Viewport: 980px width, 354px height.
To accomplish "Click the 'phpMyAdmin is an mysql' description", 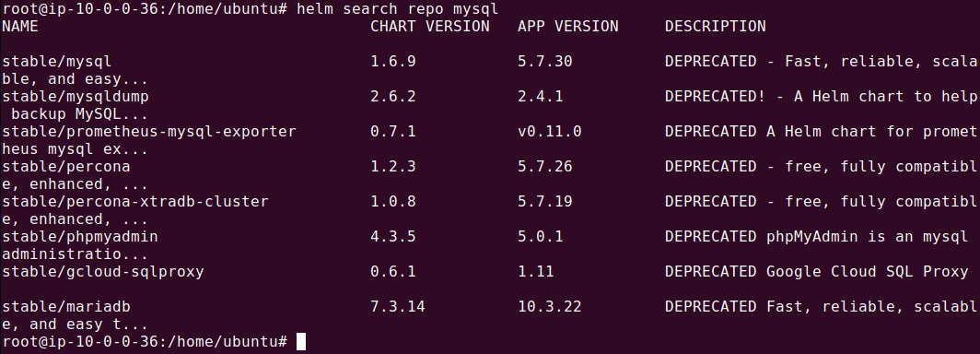I will coord(817,236).
